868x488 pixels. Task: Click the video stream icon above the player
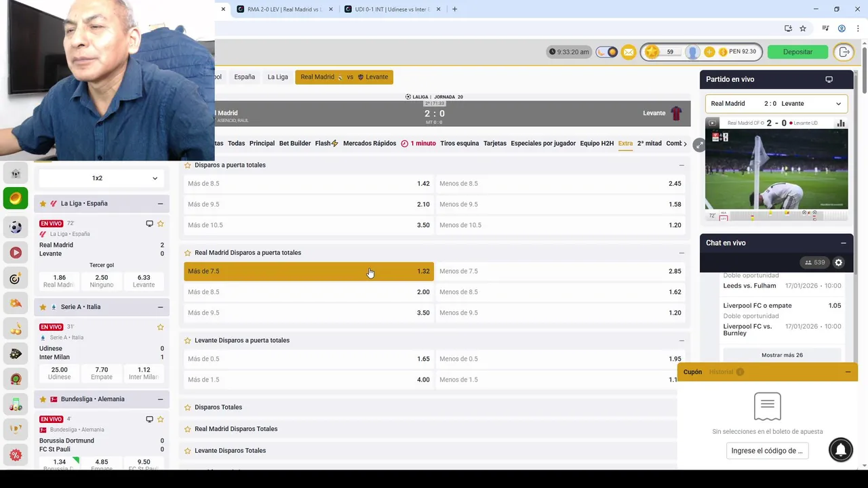pos(711,123)
